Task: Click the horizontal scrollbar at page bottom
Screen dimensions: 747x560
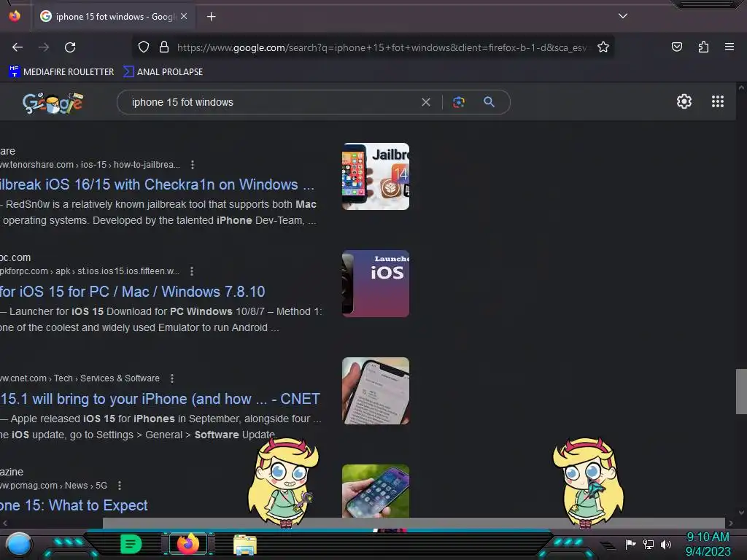Action: (414, 522)
